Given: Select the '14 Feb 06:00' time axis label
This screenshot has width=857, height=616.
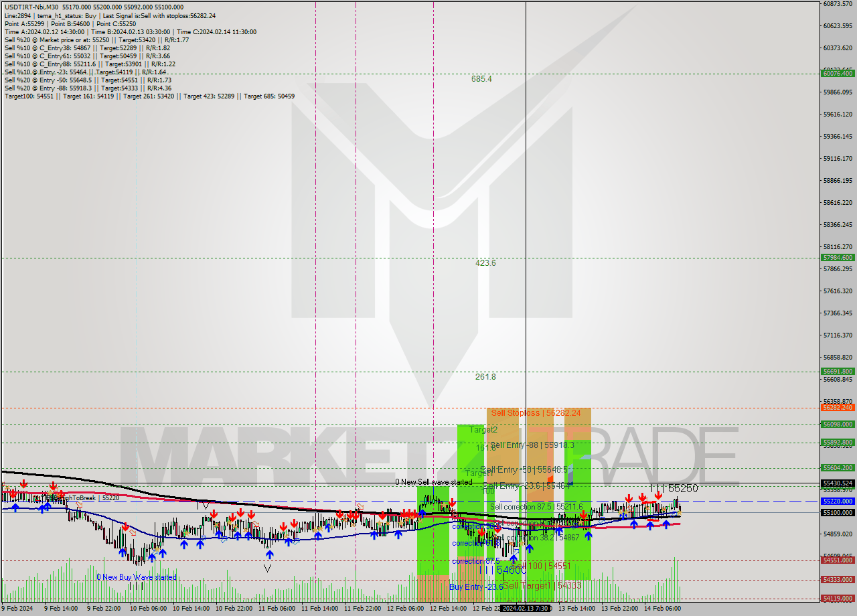Looking at the screenshot, I should 662,609.
